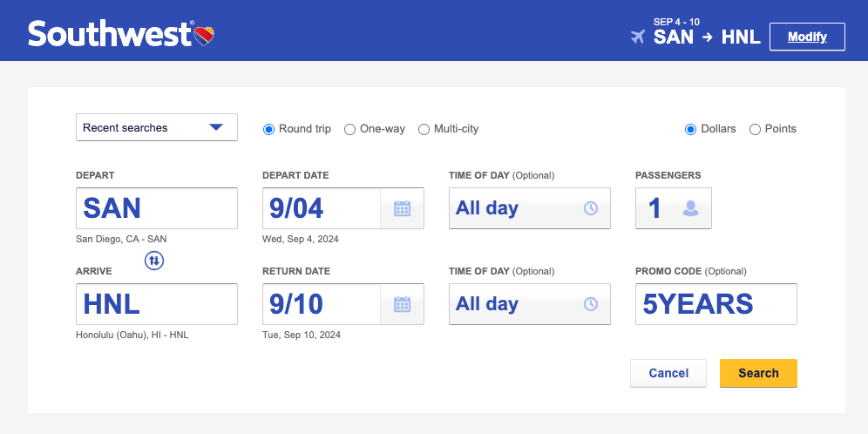Image resolution: width=868 pixels, height=434 pixels.
Task: Click the Wed, Sep 4, 2024 text
Action: (x=301, y=239)
